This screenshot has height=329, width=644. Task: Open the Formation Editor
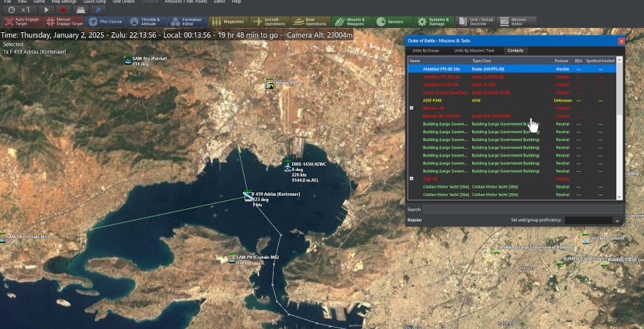click(187, 22)
